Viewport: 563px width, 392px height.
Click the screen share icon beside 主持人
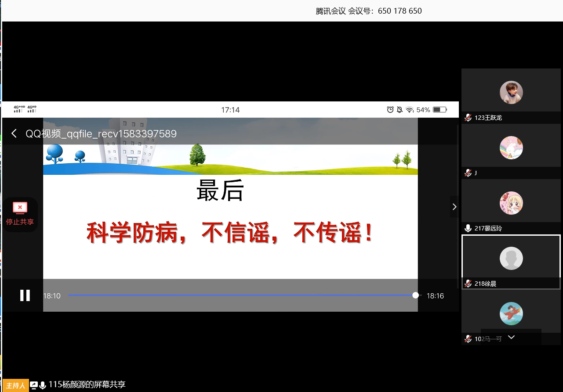34,385
